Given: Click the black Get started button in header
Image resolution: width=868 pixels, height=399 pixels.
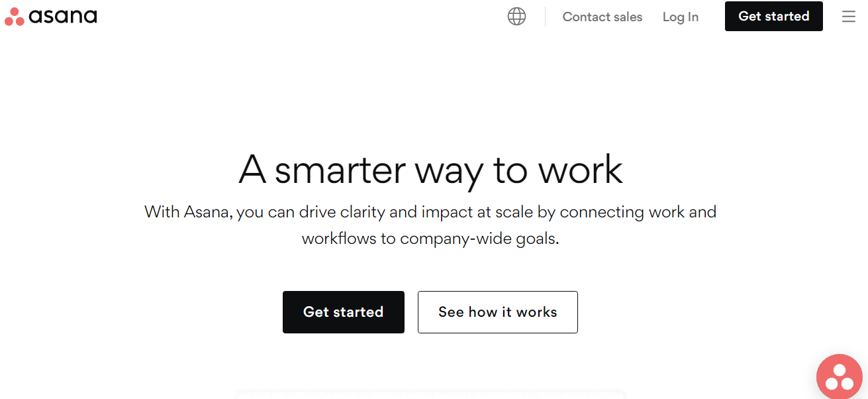Looking at the screenshot, I should [773, 16].
